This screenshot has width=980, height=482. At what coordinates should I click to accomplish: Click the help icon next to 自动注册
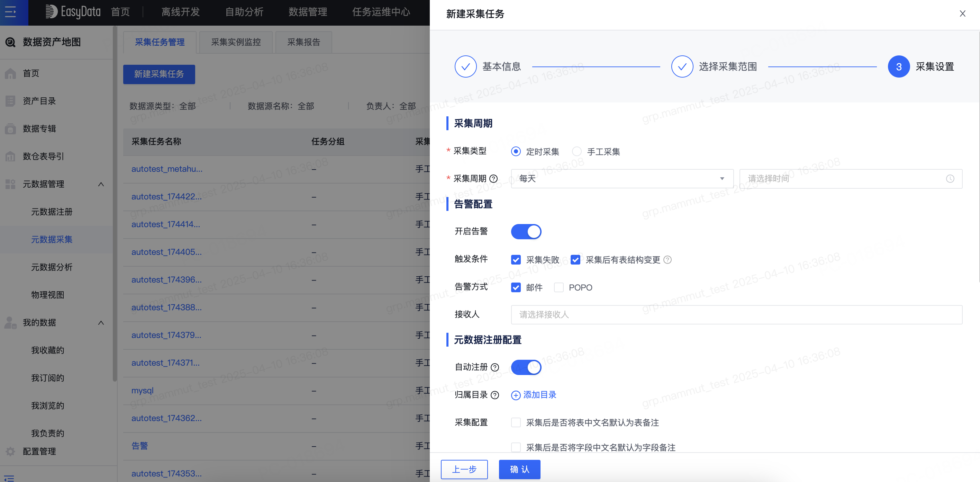click(x=494, y=367)
